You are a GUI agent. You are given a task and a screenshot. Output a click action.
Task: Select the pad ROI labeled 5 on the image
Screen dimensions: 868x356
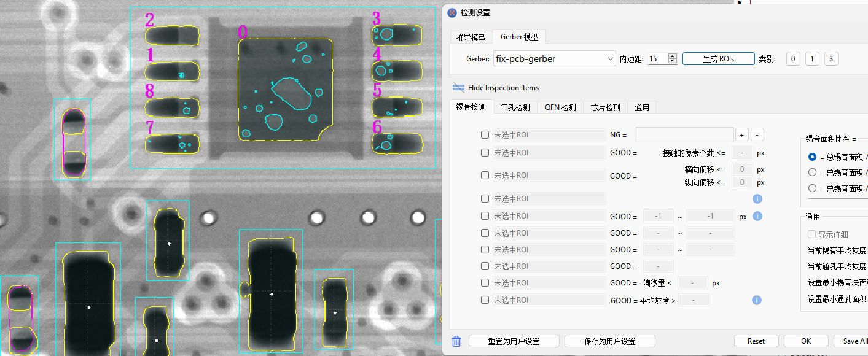398,107
